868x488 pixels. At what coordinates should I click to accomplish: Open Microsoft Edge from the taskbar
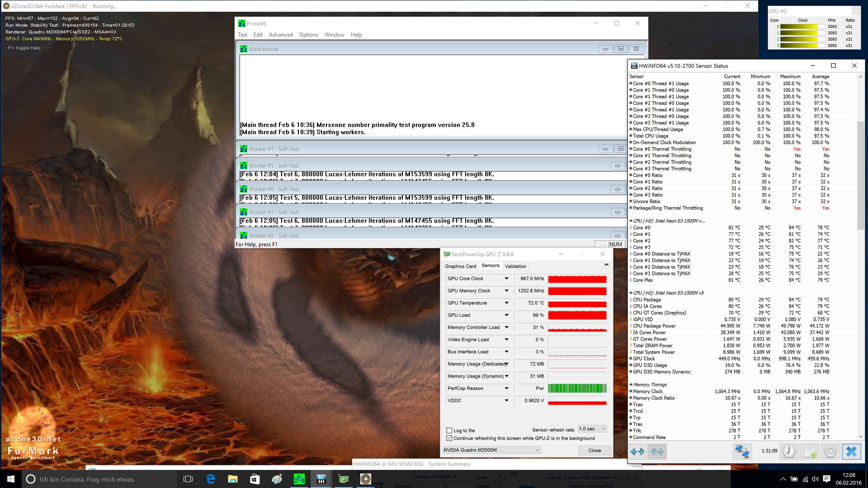(x=211, y=479)
